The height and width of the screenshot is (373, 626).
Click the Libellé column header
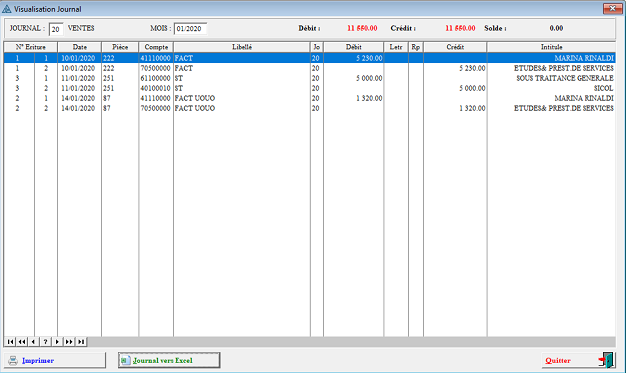[242, 47]
